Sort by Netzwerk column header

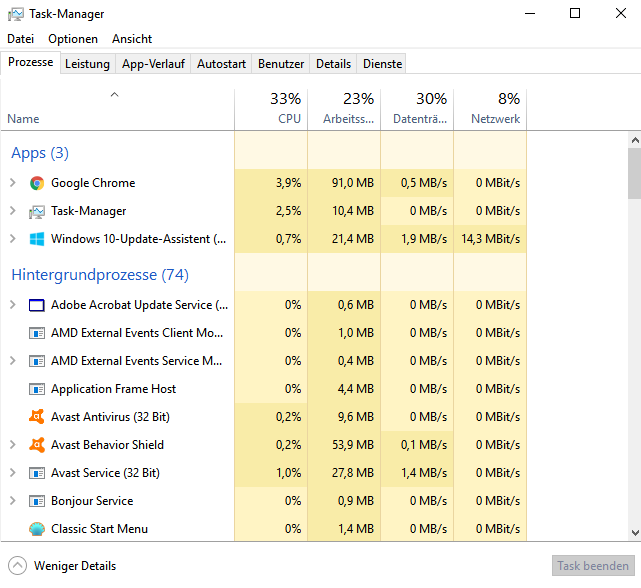pos(490,110)
